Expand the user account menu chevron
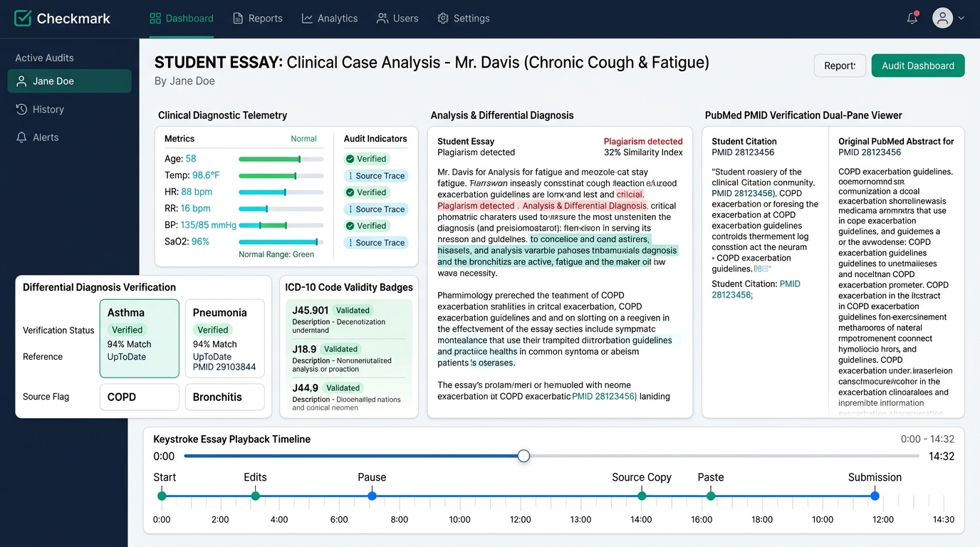Viewport: 980px width, 547px height. coord(961,19)
